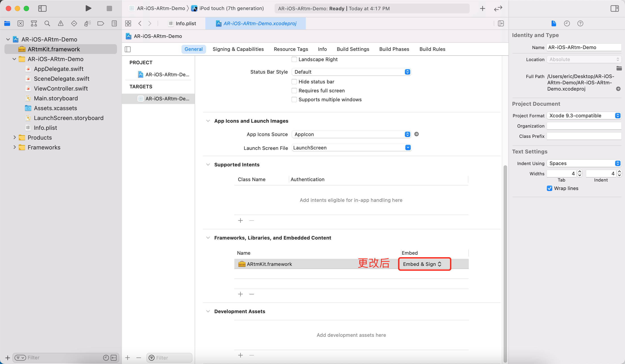The width and height of the screenshot is (625, 364).
Task: Open App Icons Source dropdown
Action: pyautogui.click(x=351, y=134)
